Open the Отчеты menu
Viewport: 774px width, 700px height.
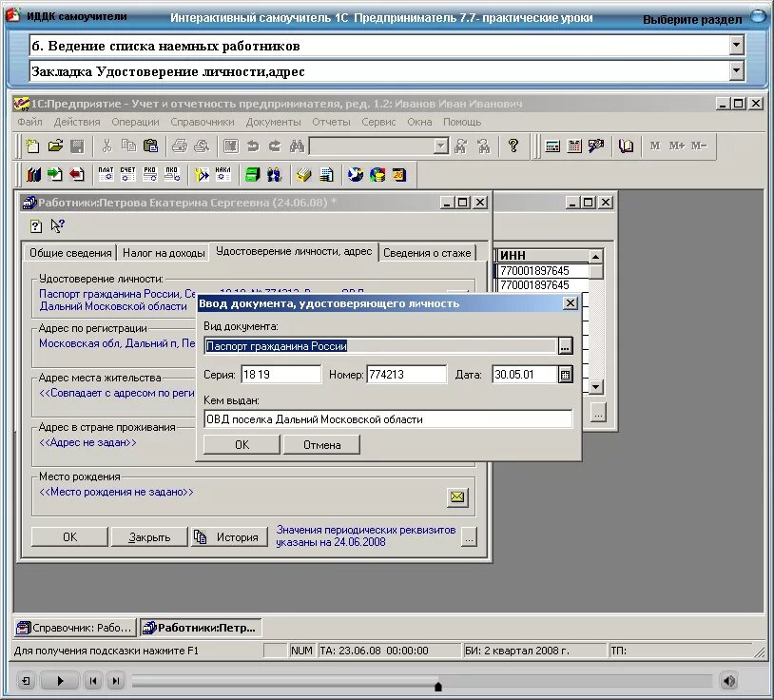[x=331, y=122]
